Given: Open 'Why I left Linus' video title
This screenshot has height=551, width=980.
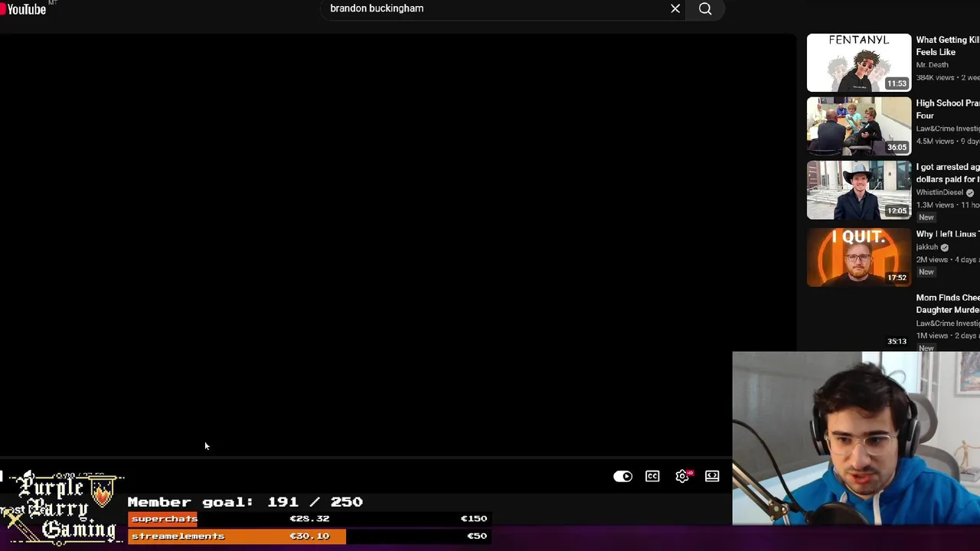Looking at the screenshot, I should click(x=948, y=234).
